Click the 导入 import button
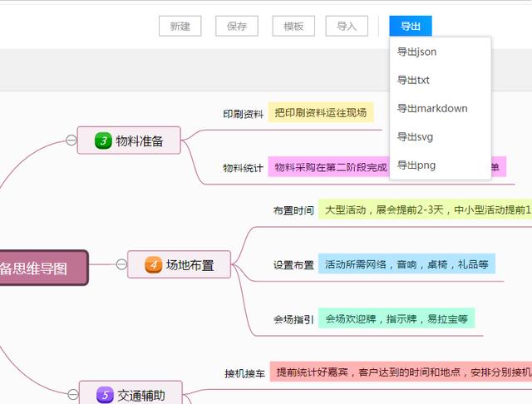The width and height of the screenshot is (532, 404). (347, 27)
